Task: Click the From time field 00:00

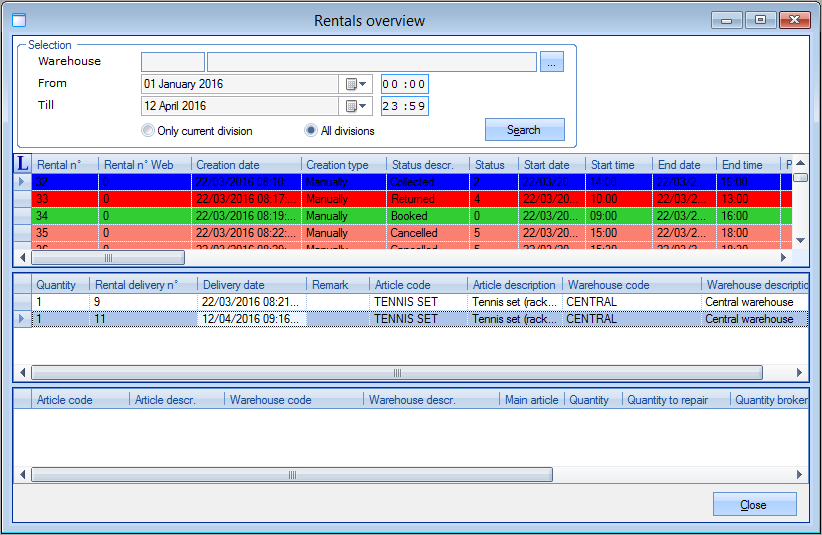Action: [x=404, y=84]
